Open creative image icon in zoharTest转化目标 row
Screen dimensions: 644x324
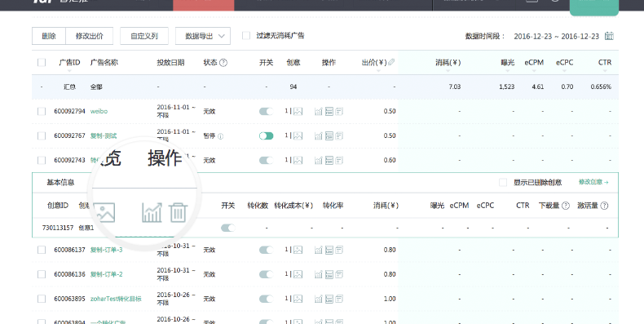point(298,299)
